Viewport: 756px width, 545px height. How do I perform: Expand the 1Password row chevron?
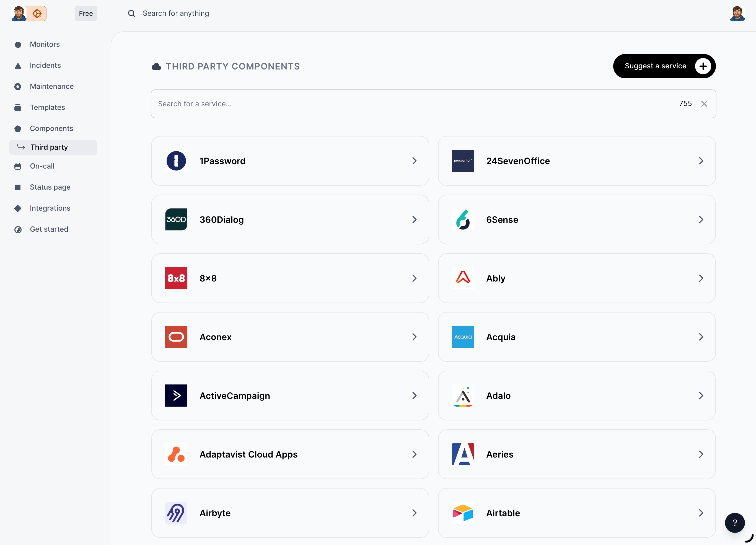(x=414, y=161)
